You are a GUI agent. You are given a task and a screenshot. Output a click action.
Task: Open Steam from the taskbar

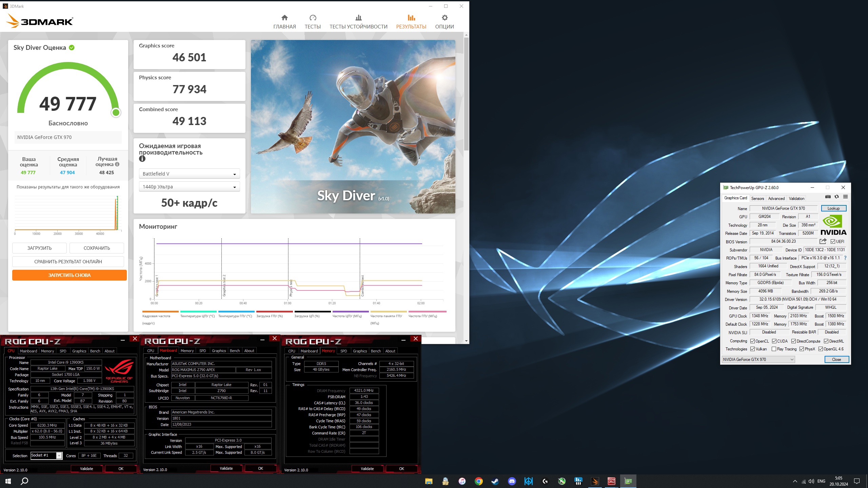click(x=495, y=481)
